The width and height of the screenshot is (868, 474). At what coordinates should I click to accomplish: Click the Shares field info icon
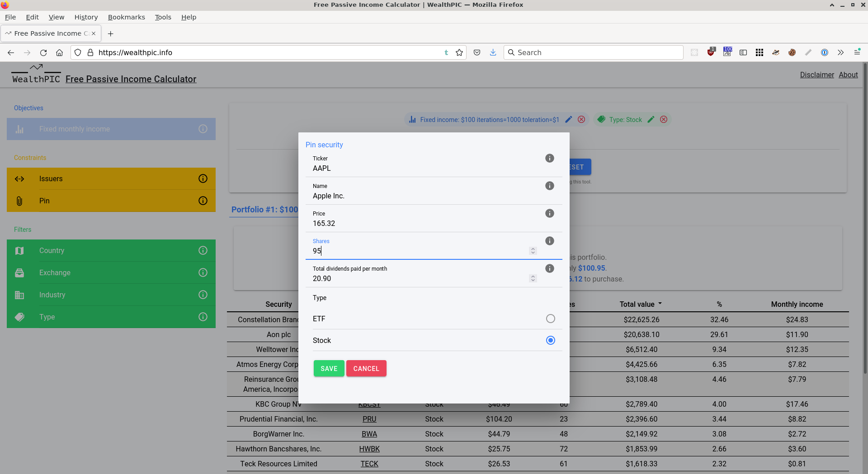click(x=549, y=241)
